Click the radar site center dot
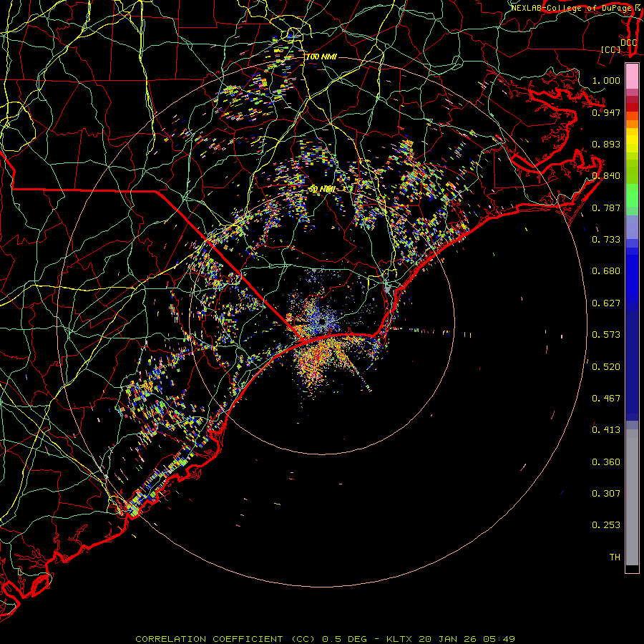 (x=323, y=321)
